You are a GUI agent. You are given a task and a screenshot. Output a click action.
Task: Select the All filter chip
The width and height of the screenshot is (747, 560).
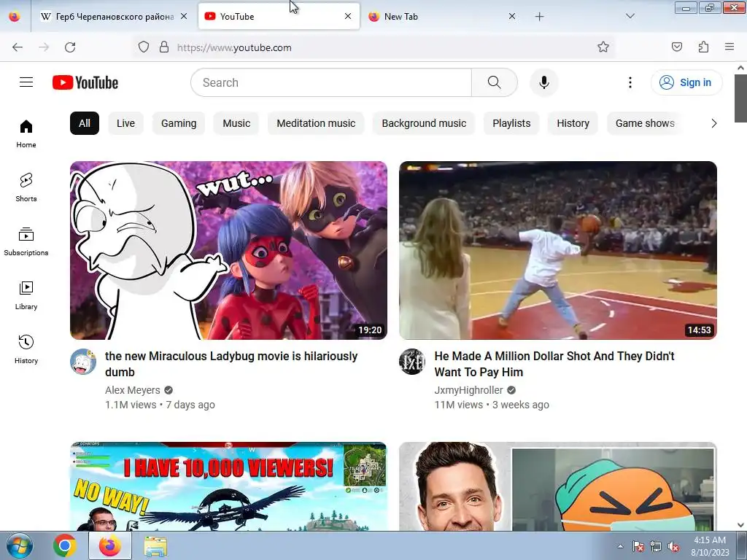pos(85,123)
